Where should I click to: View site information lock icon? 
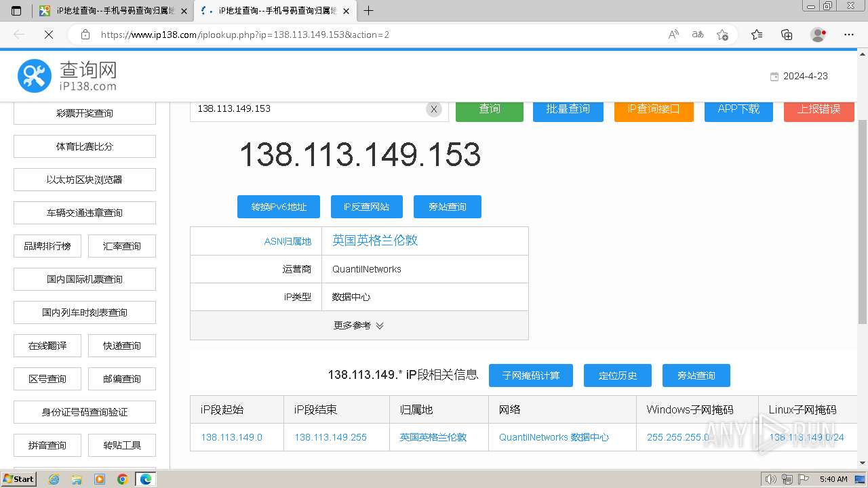85,35
